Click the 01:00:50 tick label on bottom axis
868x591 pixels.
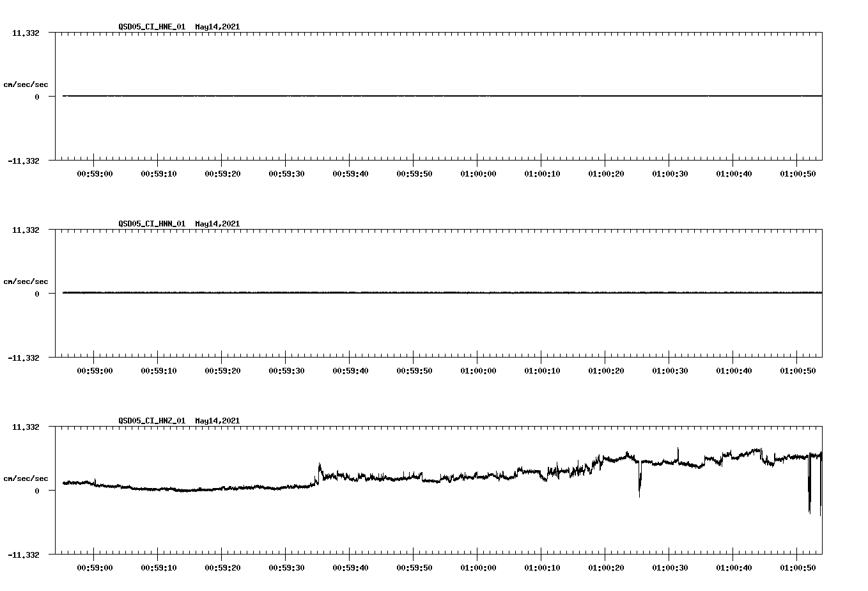point(798,567)
